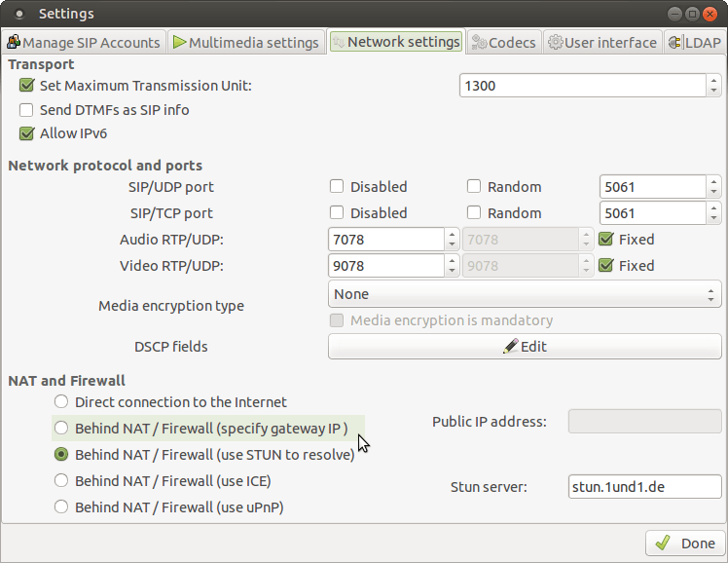
Task: Check Disabled for SIP/TCP port
Action: point(337,212)
